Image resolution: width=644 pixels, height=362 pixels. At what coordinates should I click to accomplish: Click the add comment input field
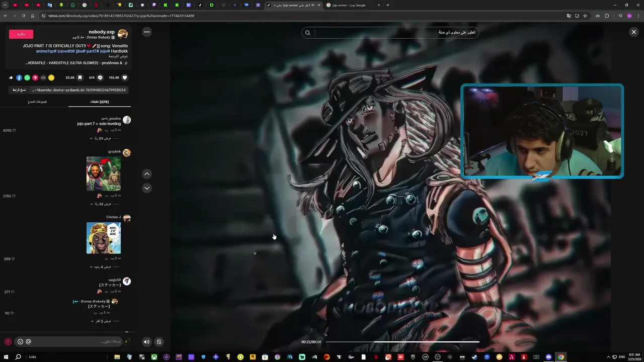click(x=76, y=341)
